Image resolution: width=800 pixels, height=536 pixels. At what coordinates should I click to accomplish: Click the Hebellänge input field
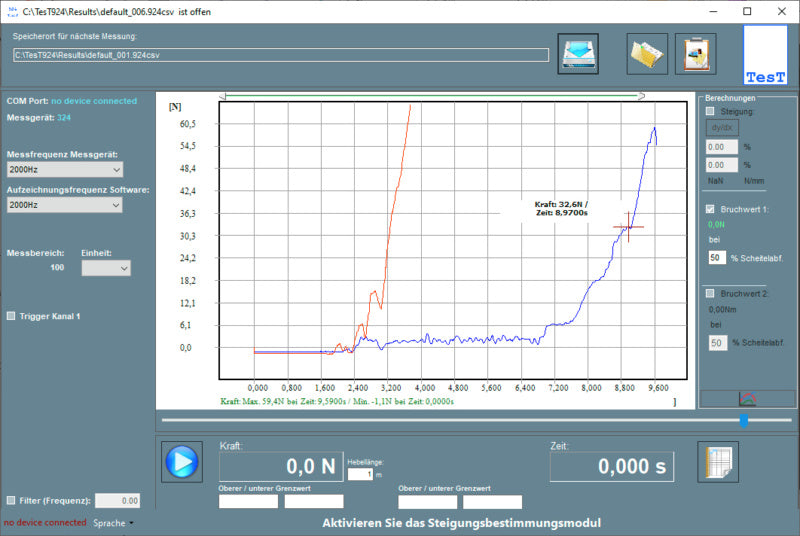[x=359, y=474]
